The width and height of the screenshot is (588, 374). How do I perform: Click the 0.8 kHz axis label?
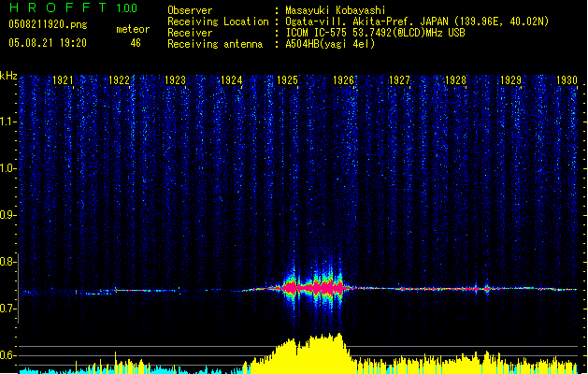point(7,262)
